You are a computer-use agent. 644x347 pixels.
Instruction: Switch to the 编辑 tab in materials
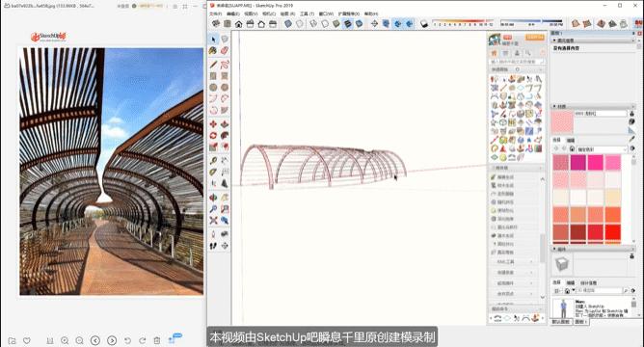coord(571,141)
